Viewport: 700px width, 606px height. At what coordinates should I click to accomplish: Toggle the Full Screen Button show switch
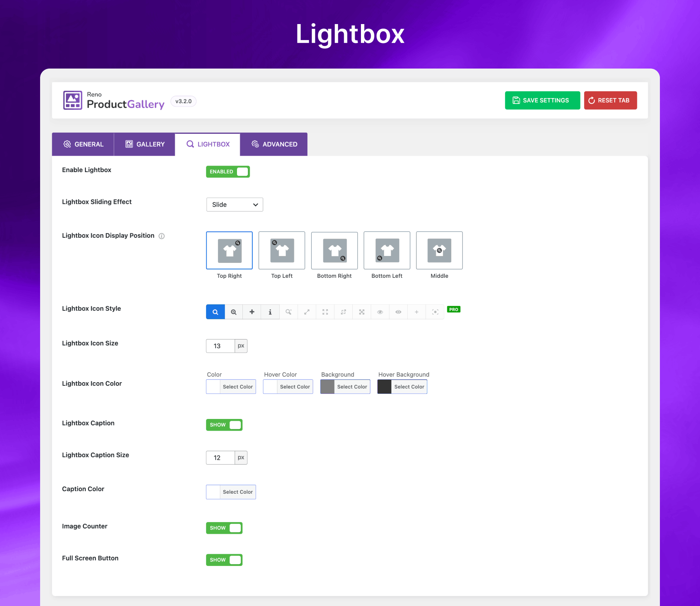pyautogui.click(x=224, y=560)
